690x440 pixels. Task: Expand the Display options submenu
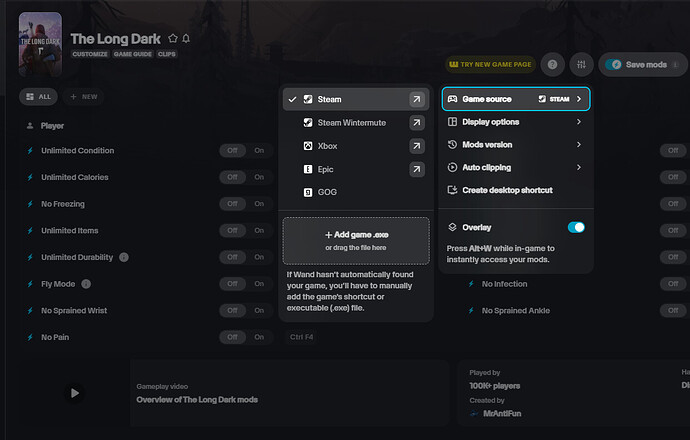(x=515, y=122)
